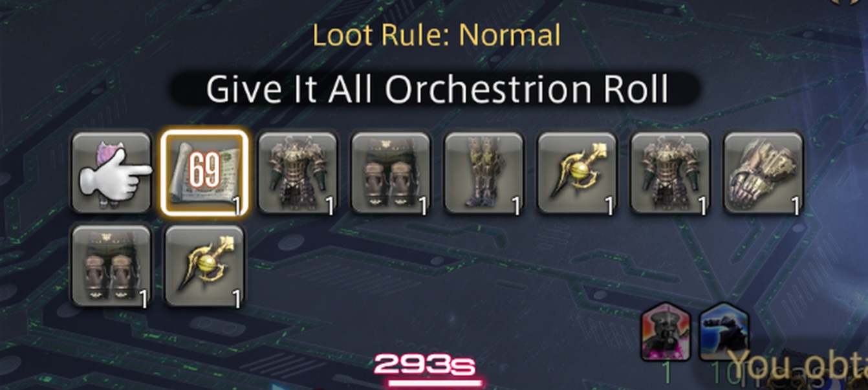868x390 pixels.
Task: Click the Give It All Orchestrion Roll title
Action: click(437, 89)
